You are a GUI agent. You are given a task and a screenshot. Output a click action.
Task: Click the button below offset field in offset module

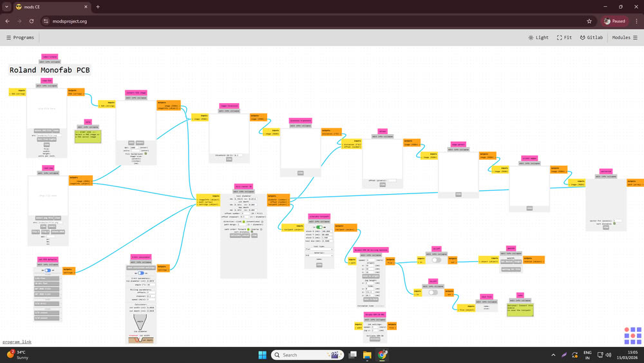[x=383, y=184]
